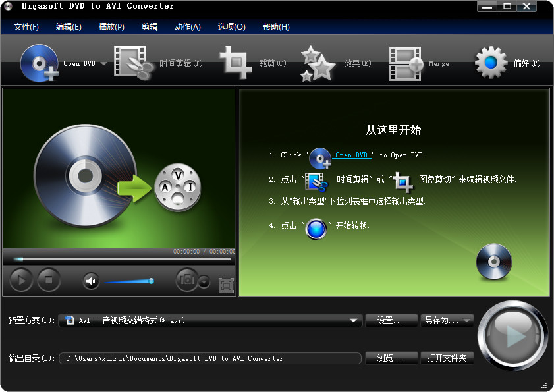
Task: Click the DVD disc icon at guide bottom right
Action: click(494, 262)
